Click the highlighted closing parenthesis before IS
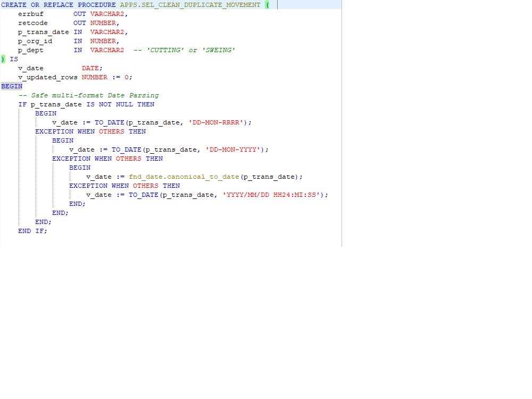Viewport: 532px width, 399px height. click(x=3, y=59)
